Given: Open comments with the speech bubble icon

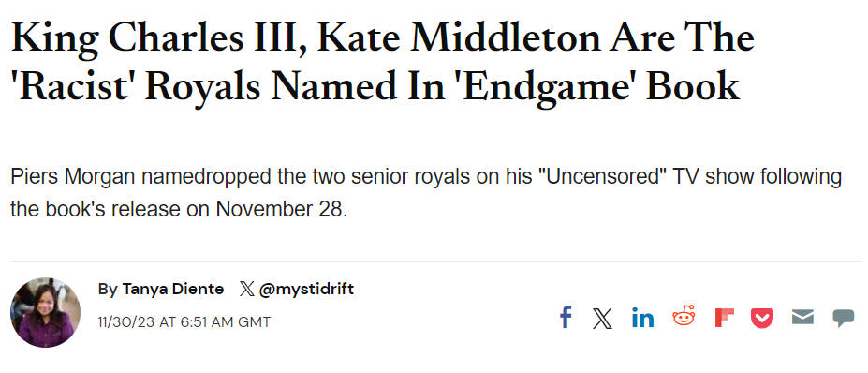Looking at the screenshot, I should click(x=843, y=318).
